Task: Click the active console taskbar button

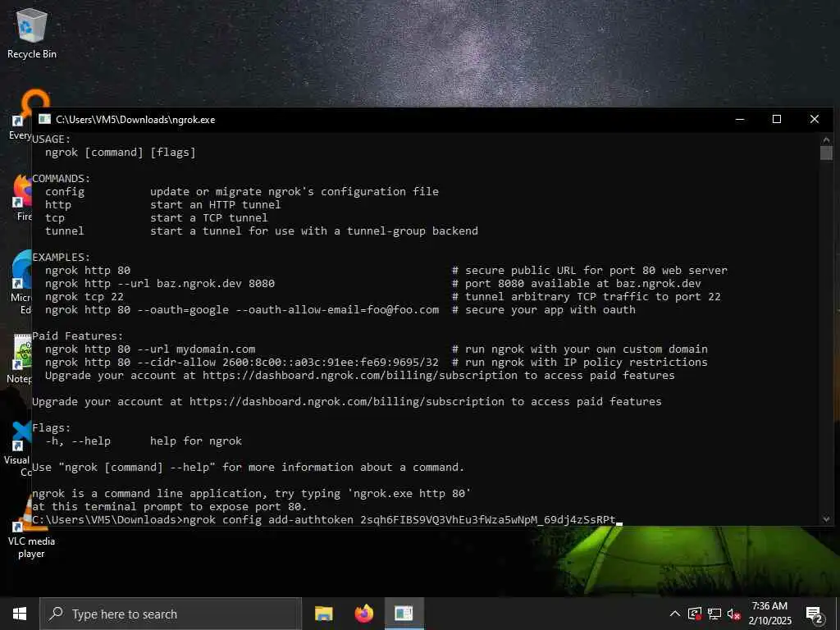Action: [404, 614]
